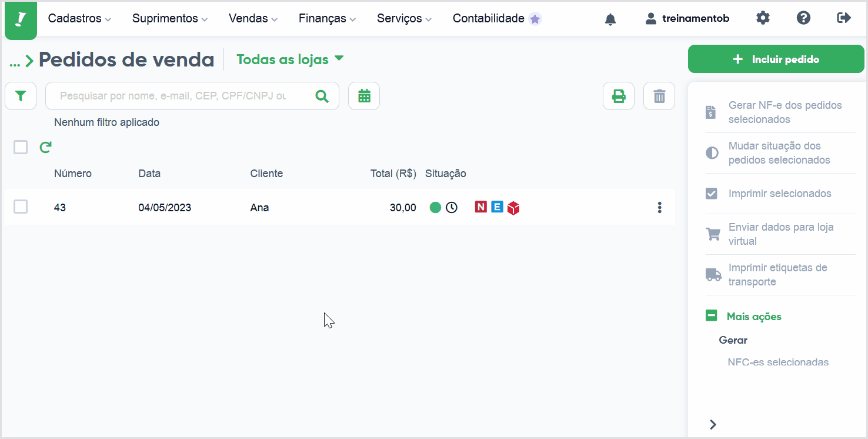Click order number 43
Screen dimensions: 868x439
pos(60,208)
